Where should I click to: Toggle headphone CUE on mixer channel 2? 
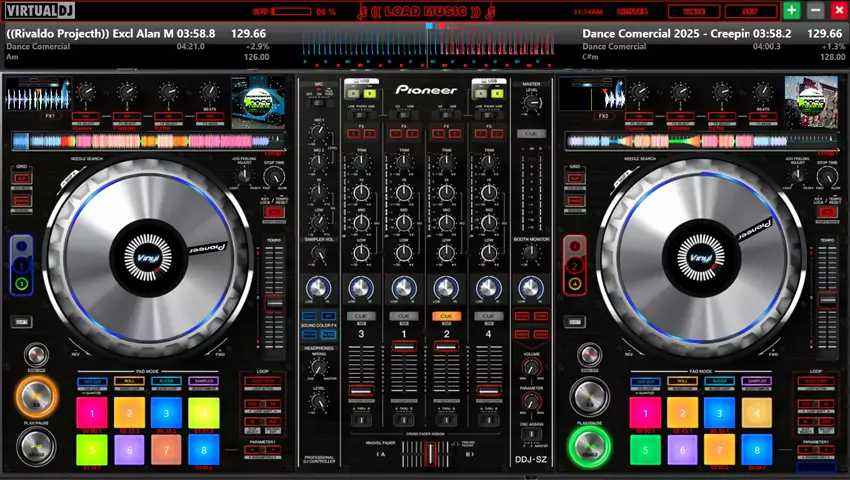(445, 316)
